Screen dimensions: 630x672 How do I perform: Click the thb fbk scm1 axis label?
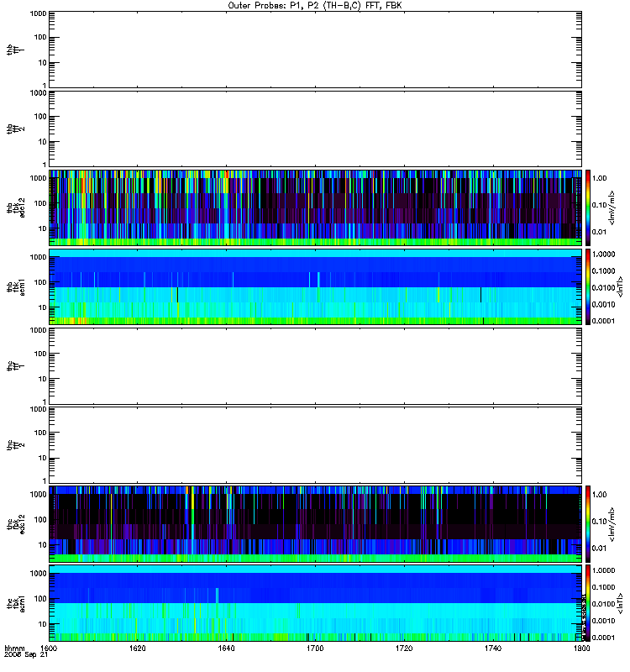(15, 287)
